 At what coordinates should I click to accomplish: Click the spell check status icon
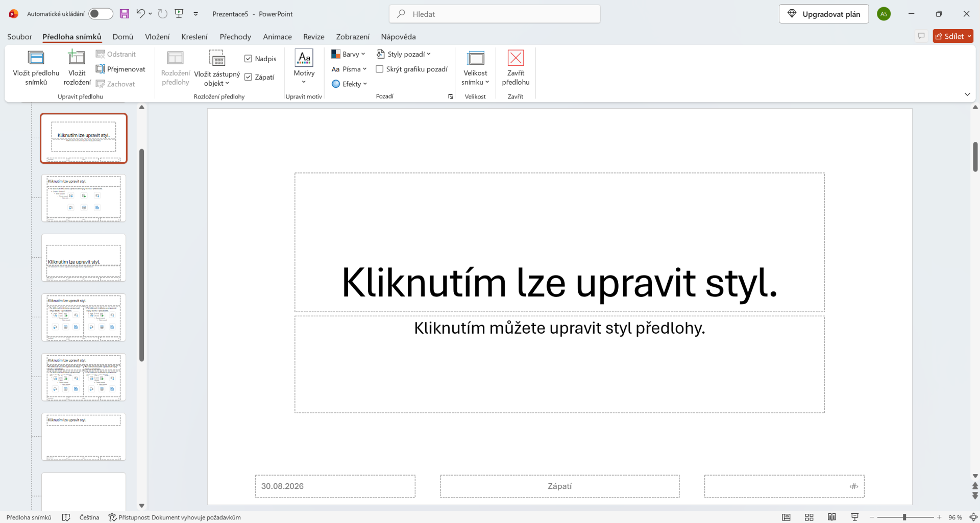pyautogui.click(x=66, y=517)
